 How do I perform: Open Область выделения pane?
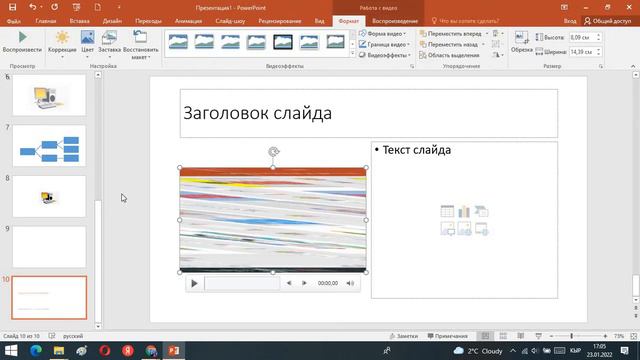click(x=449, y=55)
